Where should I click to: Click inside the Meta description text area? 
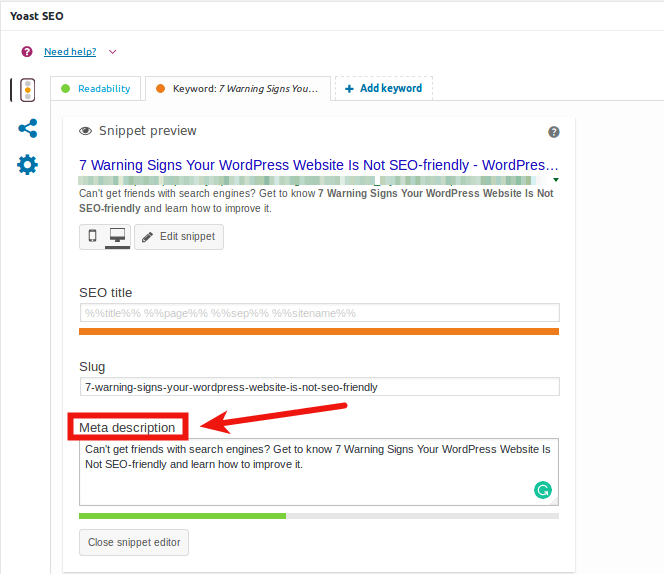click(319, 472)
